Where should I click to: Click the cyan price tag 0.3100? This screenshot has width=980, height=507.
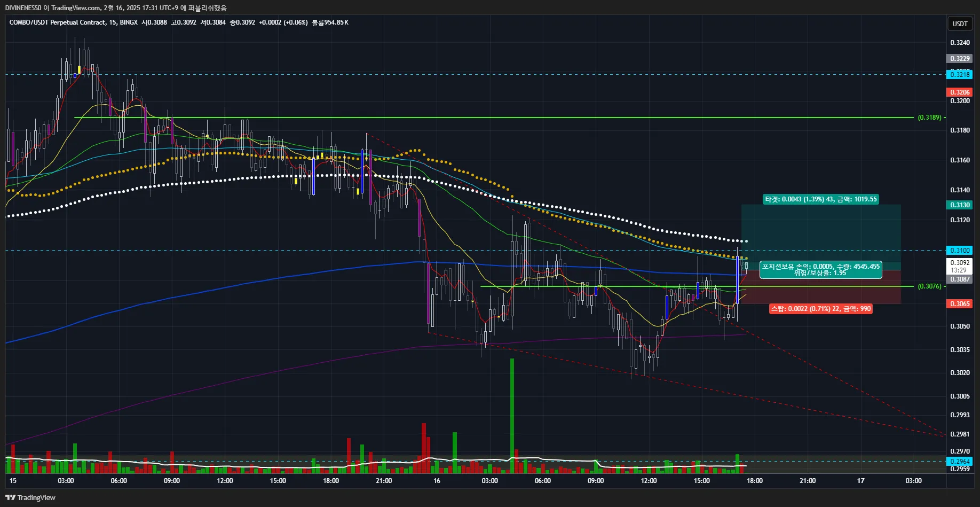(x=960, y=251)
